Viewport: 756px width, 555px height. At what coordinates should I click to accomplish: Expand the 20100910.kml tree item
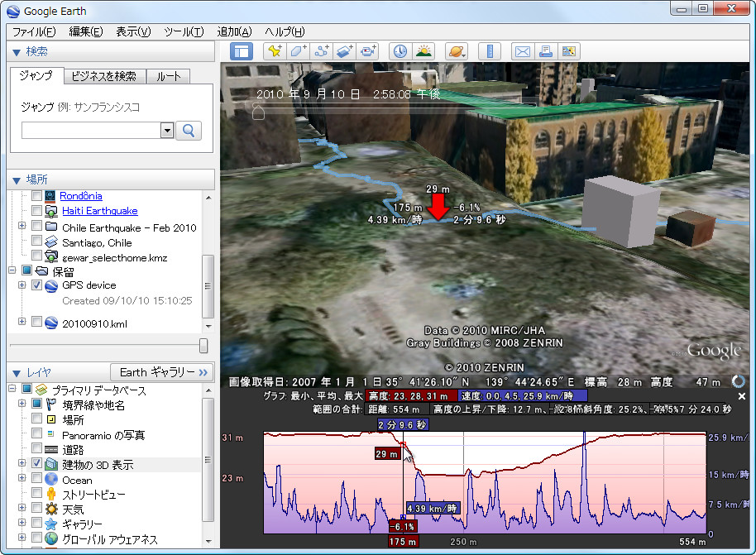[x=22, y=323]
